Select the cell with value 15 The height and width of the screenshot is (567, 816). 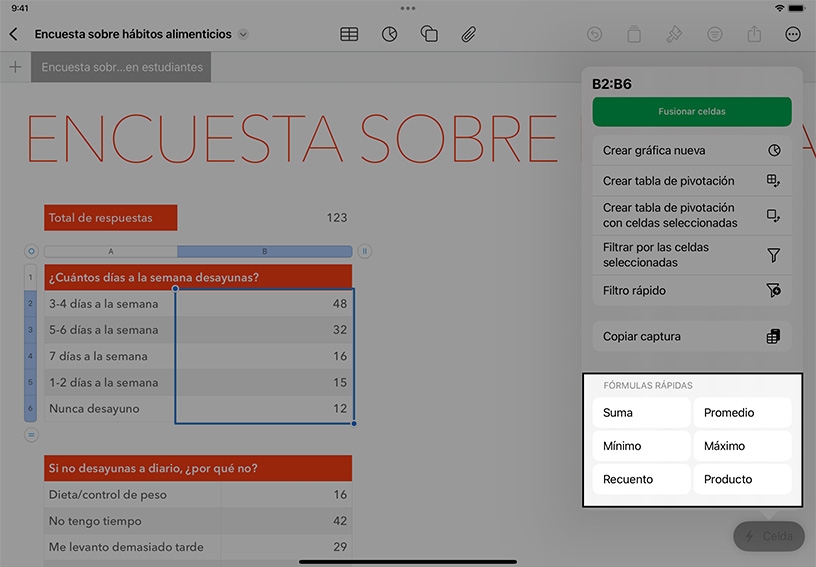point(264,382)
